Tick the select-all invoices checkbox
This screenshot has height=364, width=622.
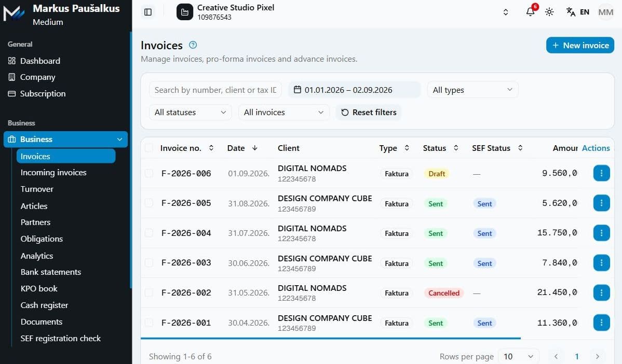[x=149, y=148]
